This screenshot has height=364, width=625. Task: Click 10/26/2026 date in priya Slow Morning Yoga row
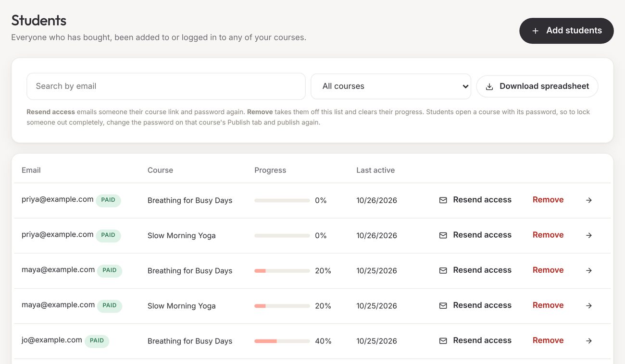pos(377,235)
